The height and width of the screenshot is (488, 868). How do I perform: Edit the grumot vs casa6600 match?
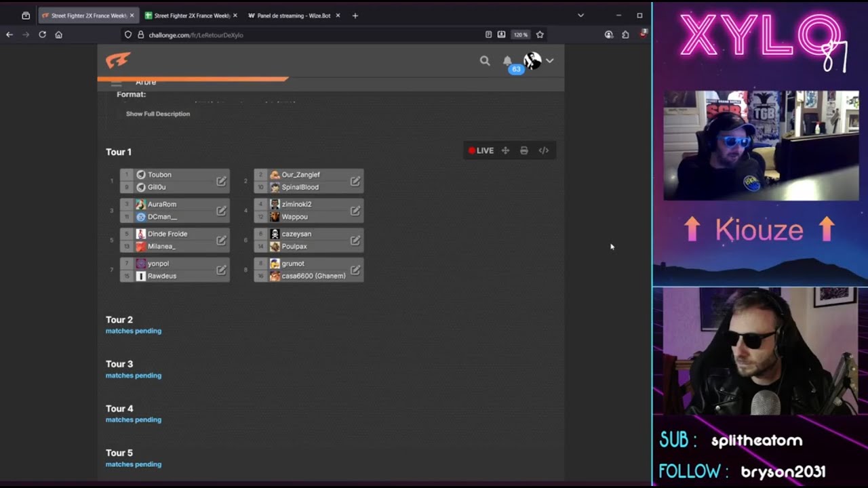click(355, 270)
